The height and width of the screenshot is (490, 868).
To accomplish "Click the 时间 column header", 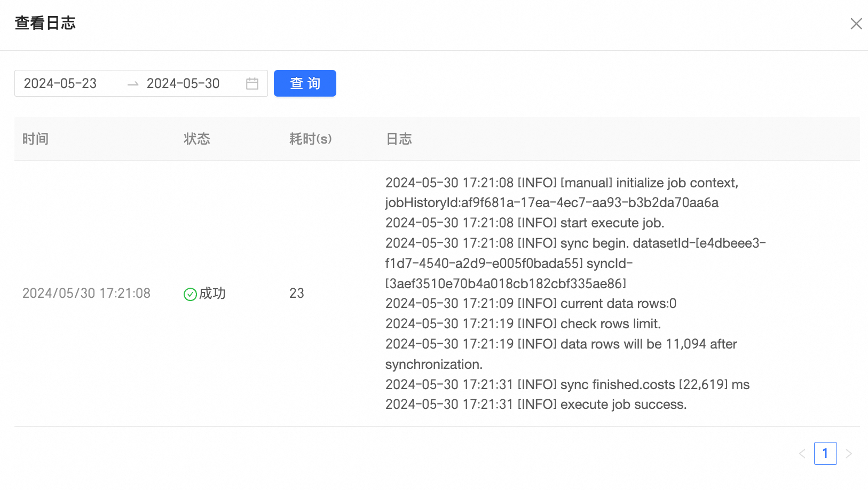I will pos(35,139).
